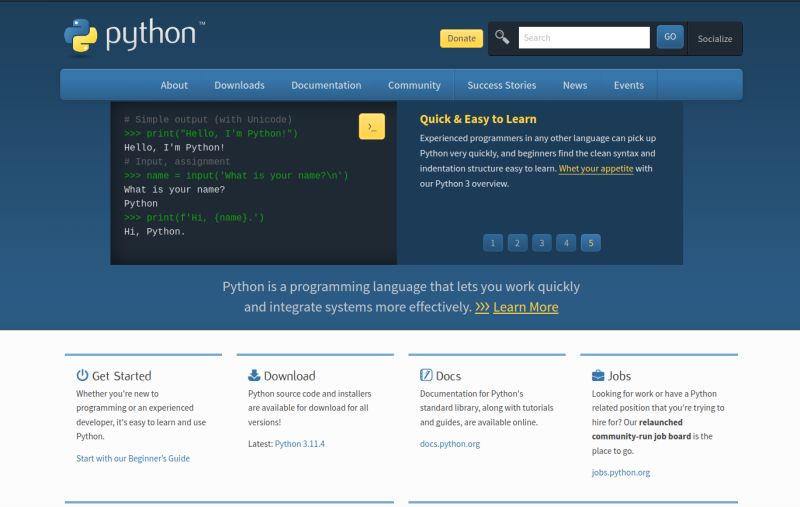Open the Events menu
The height and width of the screenshot is (507, 800).
tap(629, 85)
